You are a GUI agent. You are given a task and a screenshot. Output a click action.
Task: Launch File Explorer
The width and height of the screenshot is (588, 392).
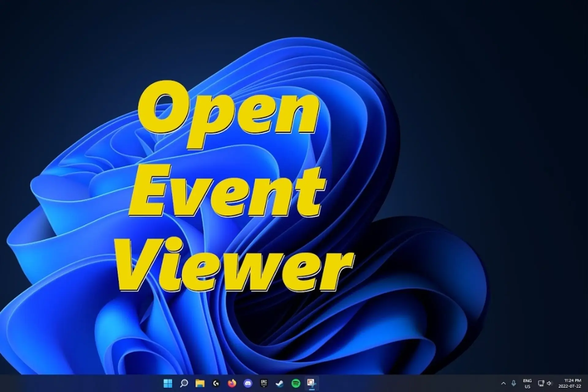tap(200, 384)
